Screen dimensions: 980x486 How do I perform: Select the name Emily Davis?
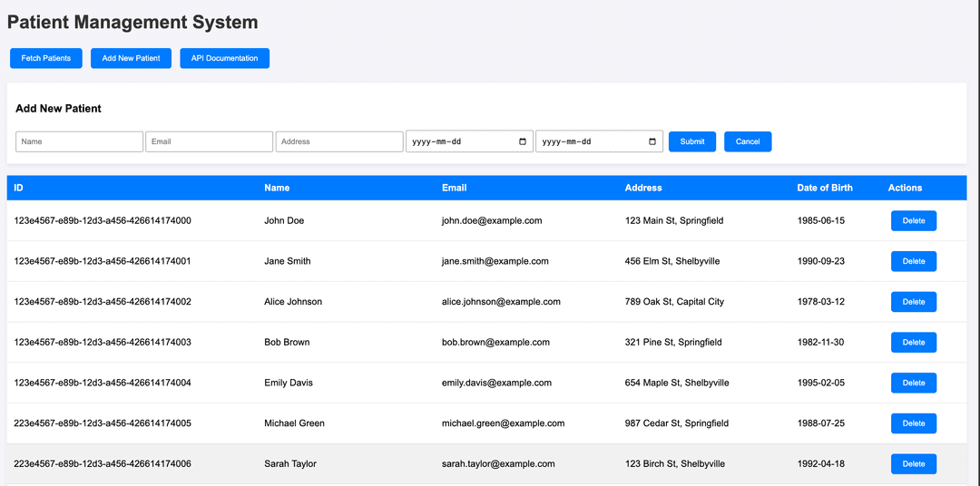coord(289,383)
